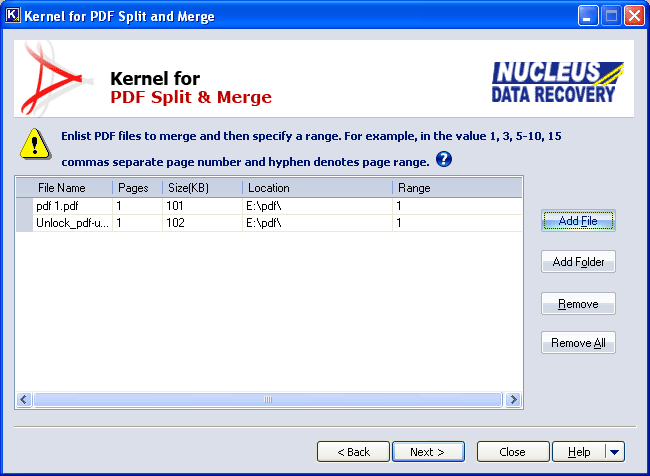Expand the Help dropdown arrow
650x476 pixels.
coord(615,452)
